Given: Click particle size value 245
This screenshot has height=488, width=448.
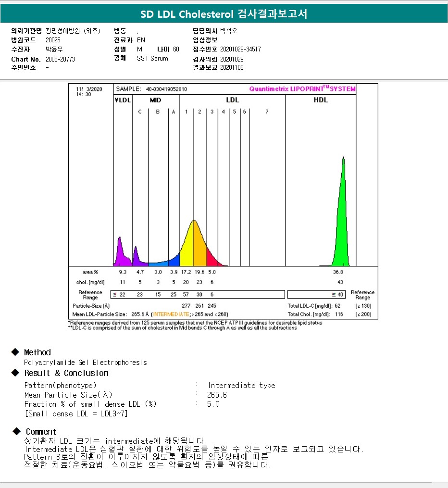Looking at the screenshot, I should tap(212, 306).
